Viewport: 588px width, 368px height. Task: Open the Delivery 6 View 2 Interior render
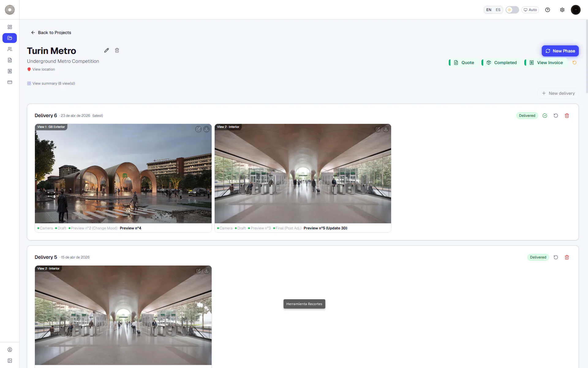[x=303, y=174]
